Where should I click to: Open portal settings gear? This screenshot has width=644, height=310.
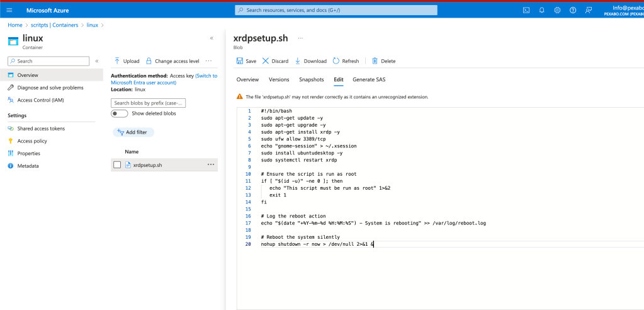(x=557, y=10)
